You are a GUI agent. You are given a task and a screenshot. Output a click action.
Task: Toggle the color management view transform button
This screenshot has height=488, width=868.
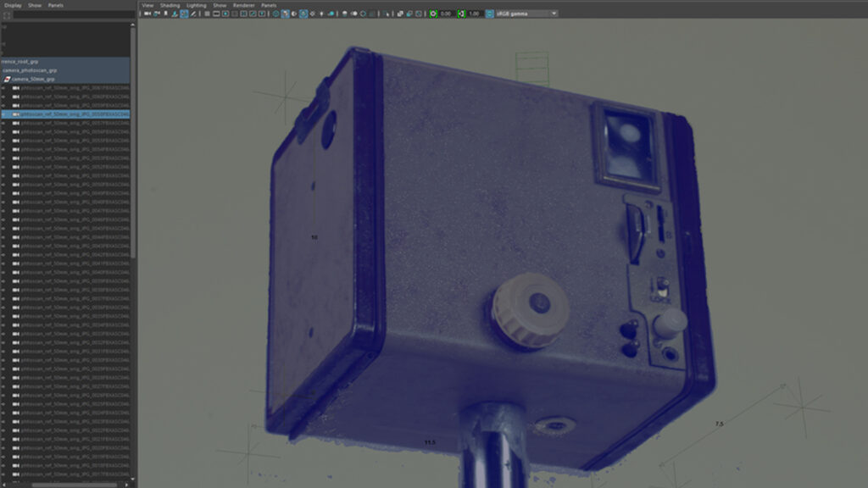tap(489, 14)
